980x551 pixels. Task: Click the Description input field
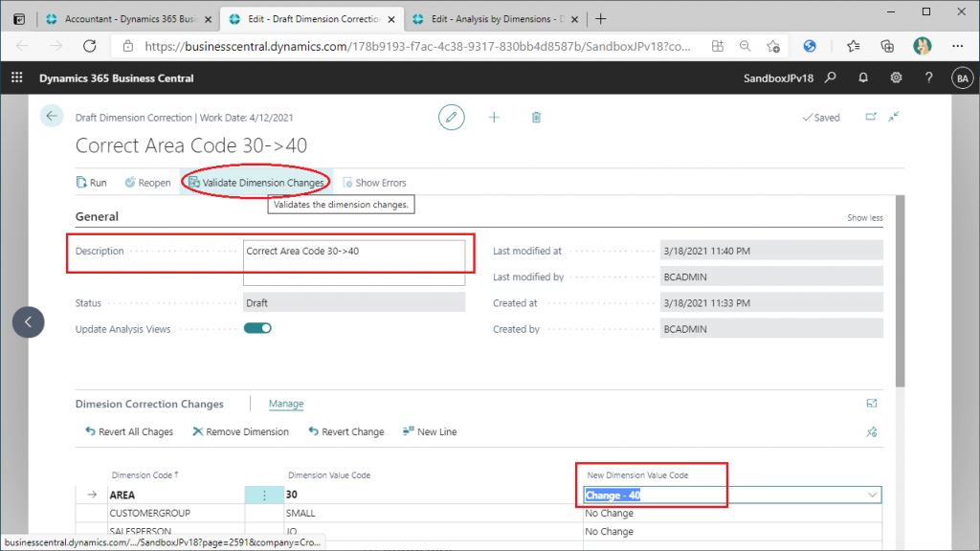pyautogui.click(x=354, y=262)
